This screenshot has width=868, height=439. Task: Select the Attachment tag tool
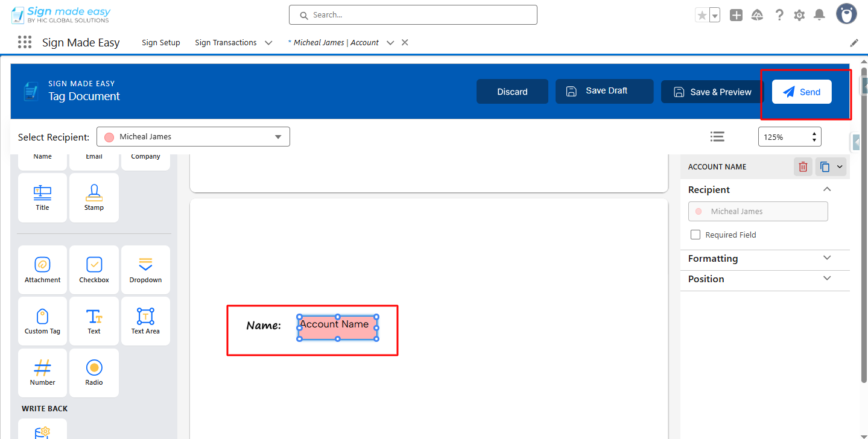[42, 270]
